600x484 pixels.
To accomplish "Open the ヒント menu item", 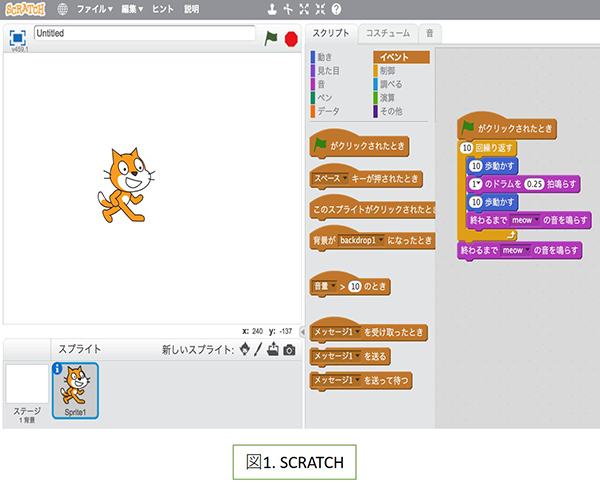I will coord(163,9).
